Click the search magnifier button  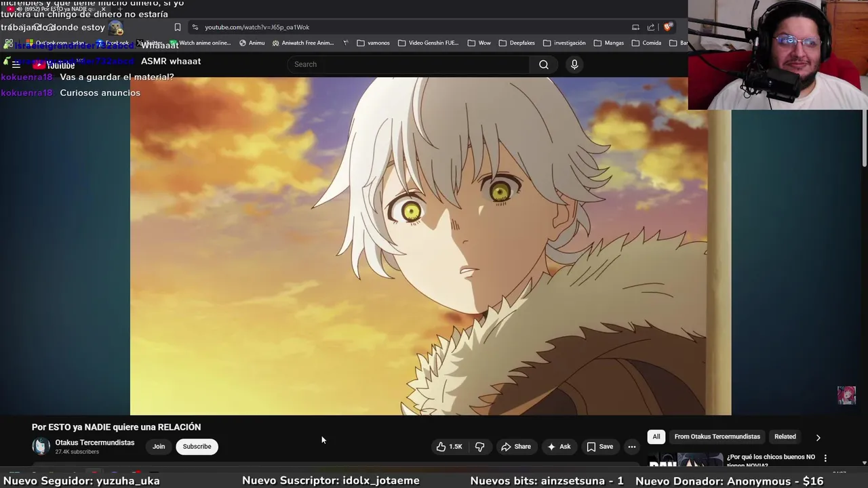pos(544,64)
